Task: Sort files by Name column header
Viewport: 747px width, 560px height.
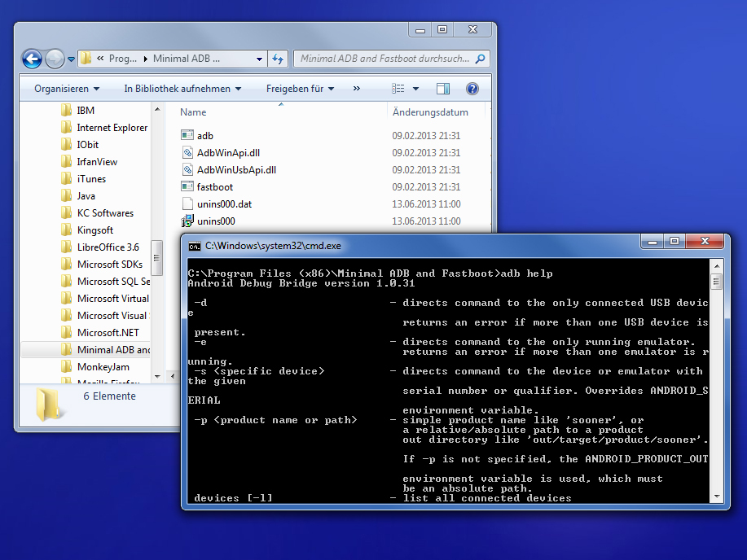Action: (193, 112)
